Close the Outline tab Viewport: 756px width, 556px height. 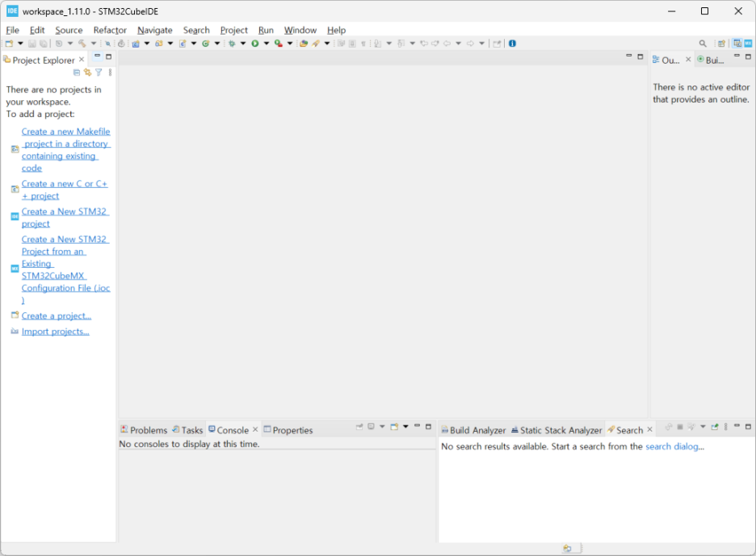coord(688,59)
